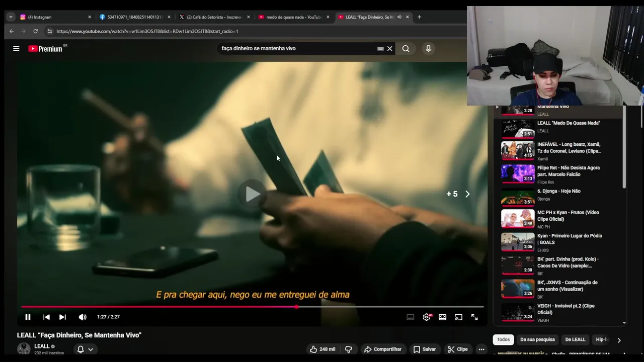Viewport: 644px width, 362px height.
Task: Share the video via Compartilhar
Action: (x=383, y=349)
